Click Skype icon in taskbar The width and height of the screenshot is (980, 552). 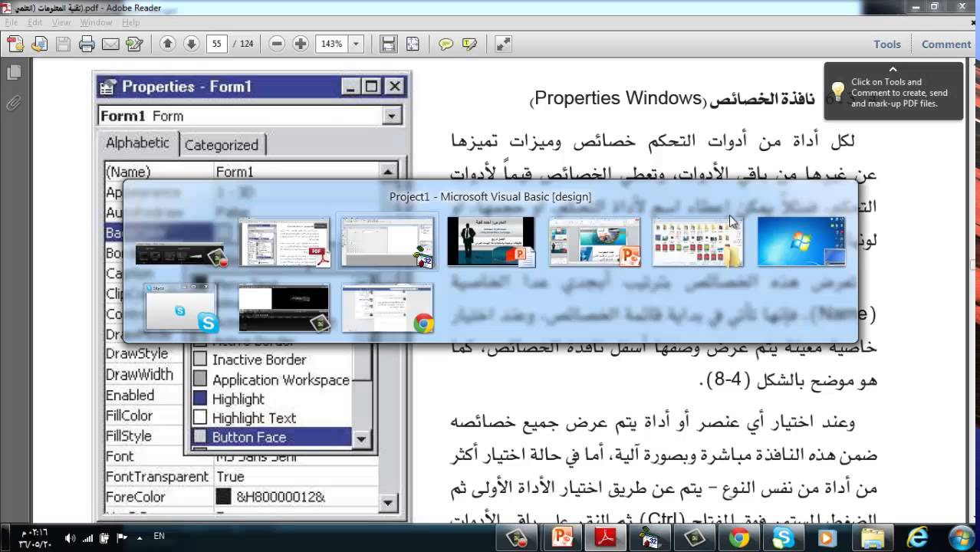point(783,537)
